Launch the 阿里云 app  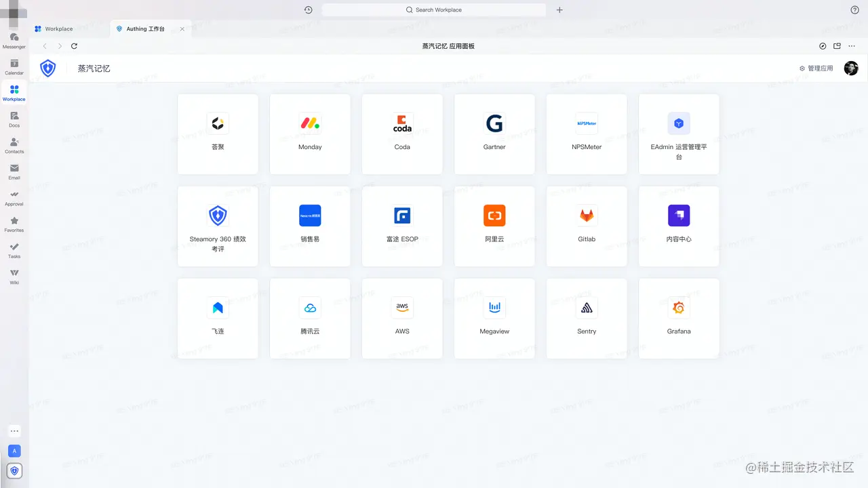point(494,226)
